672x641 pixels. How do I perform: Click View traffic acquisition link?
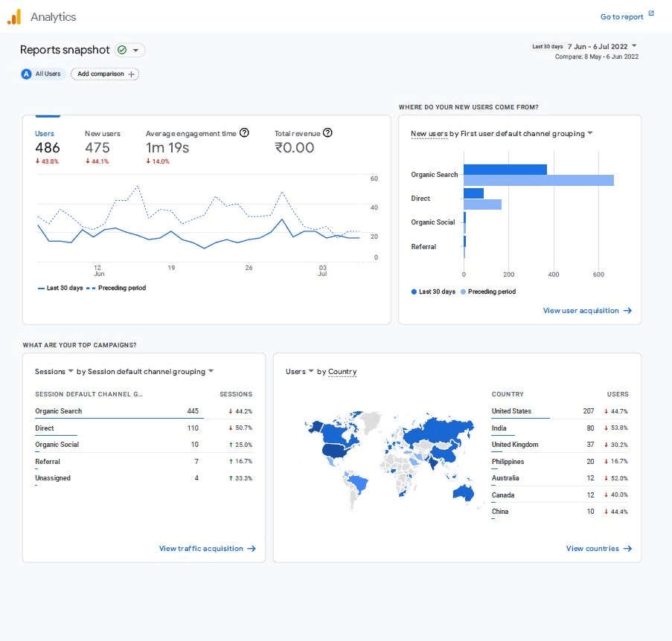(x=201, y=549)
